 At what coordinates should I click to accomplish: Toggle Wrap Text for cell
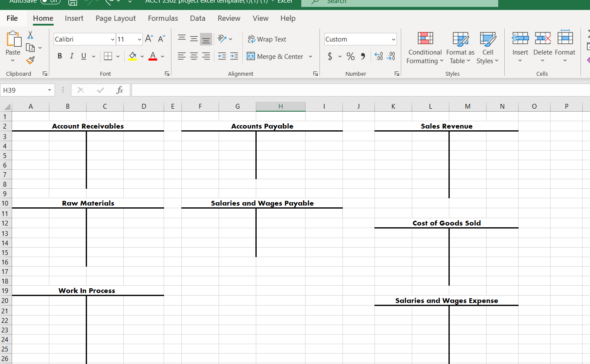click(x=267, y=39)
